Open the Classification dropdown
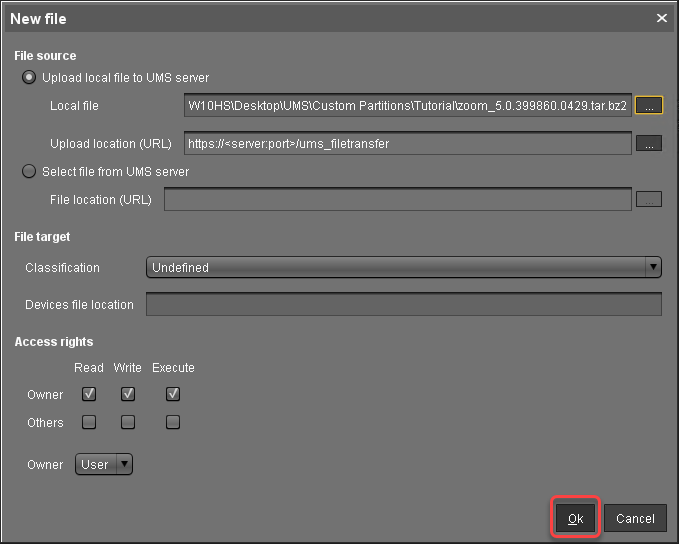The image size is (679, 544). point(404,267)
